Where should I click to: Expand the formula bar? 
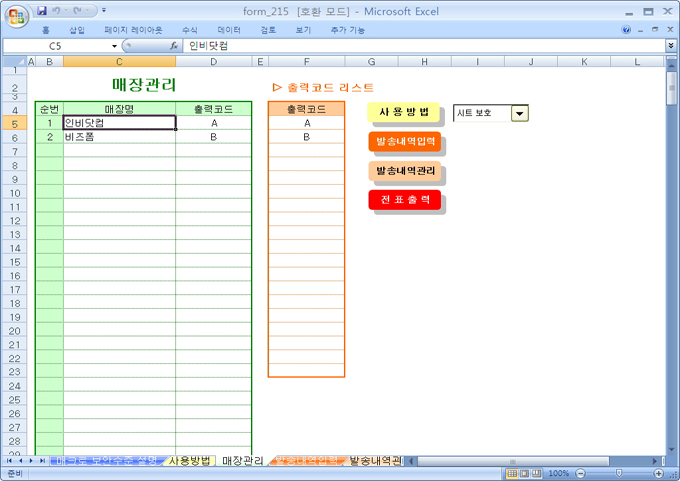point(670,46)
